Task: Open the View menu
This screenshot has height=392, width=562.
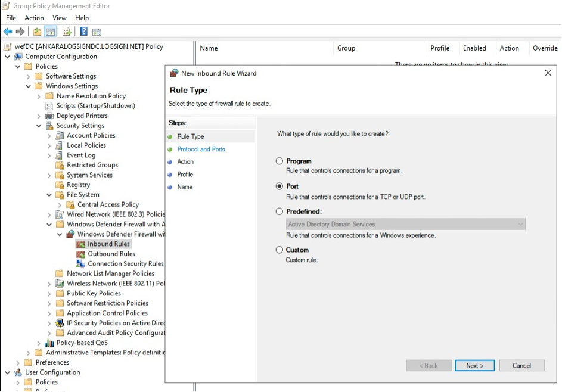Action: (x=59, y=18)
